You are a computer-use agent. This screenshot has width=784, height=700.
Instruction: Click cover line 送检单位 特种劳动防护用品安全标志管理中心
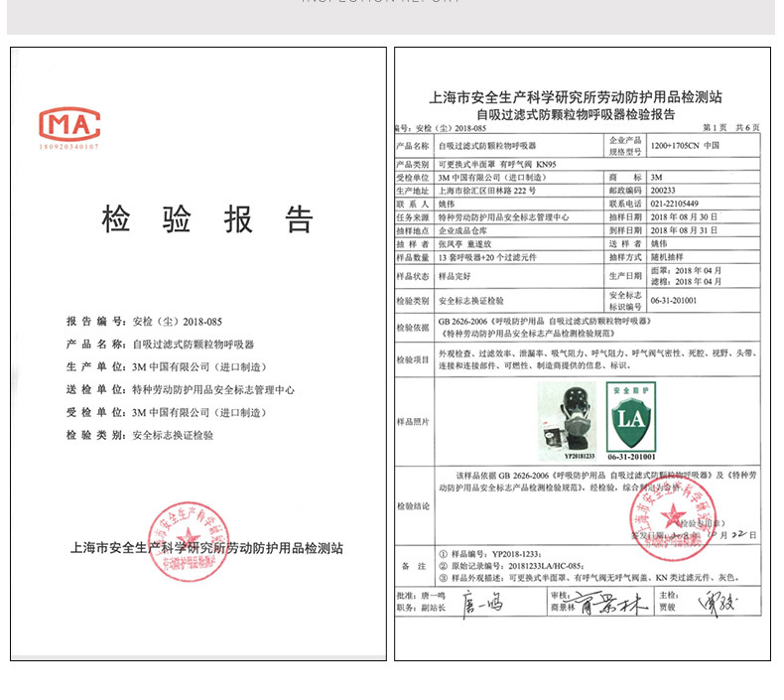181,390
